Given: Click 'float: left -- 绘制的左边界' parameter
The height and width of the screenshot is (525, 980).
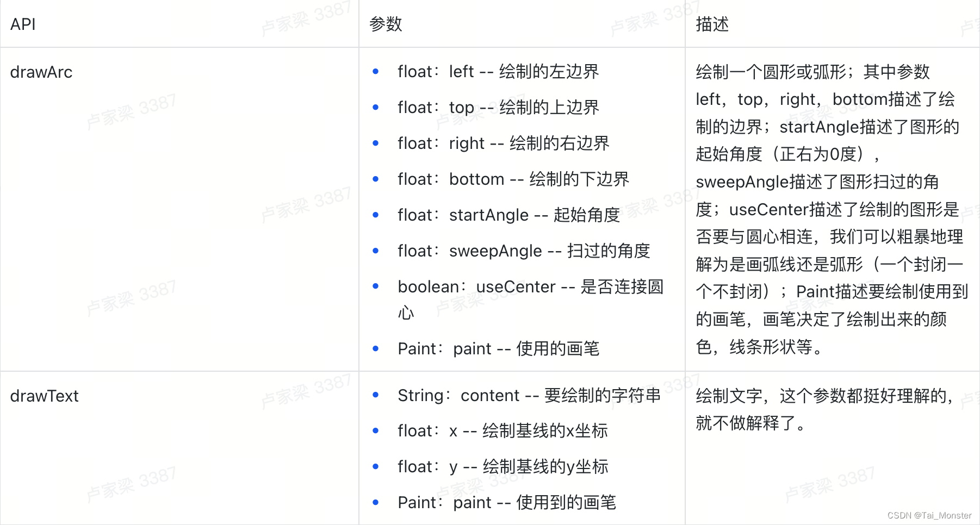Looking at the screenshot, I should (x=498, y=72).
